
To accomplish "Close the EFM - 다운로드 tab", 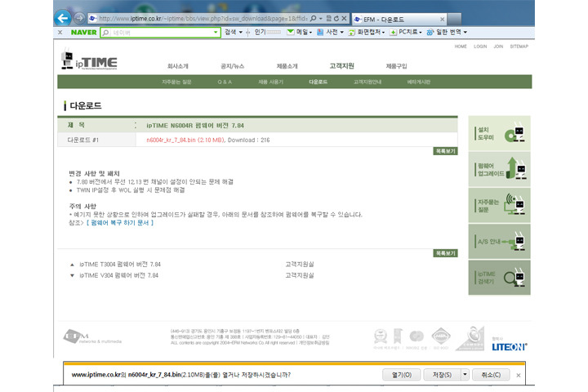I will pyautogui.click(x=442, y=19).
